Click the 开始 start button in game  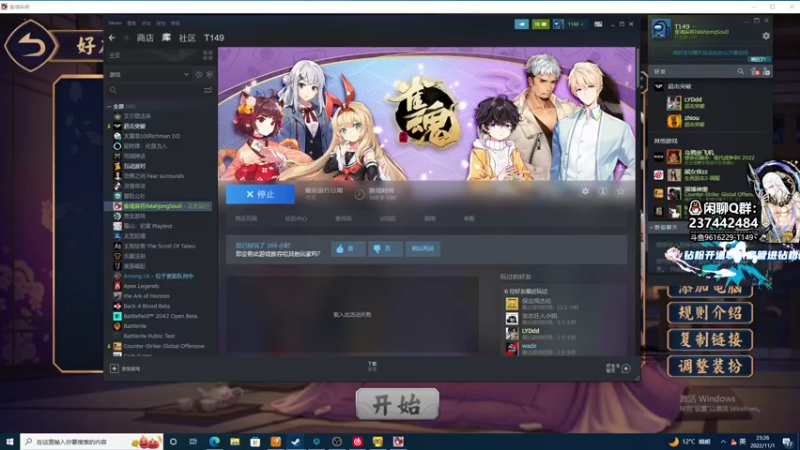click(397, 404)
